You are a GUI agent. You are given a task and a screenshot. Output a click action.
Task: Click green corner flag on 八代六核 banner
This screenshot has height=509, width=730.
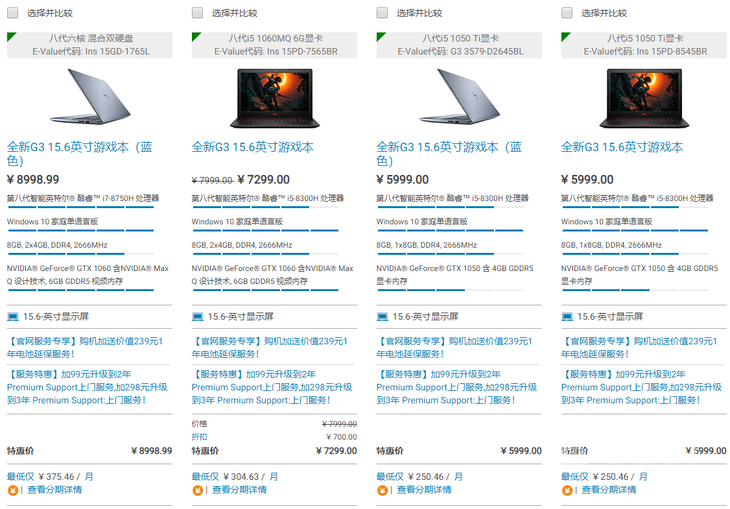pos(11,36)
